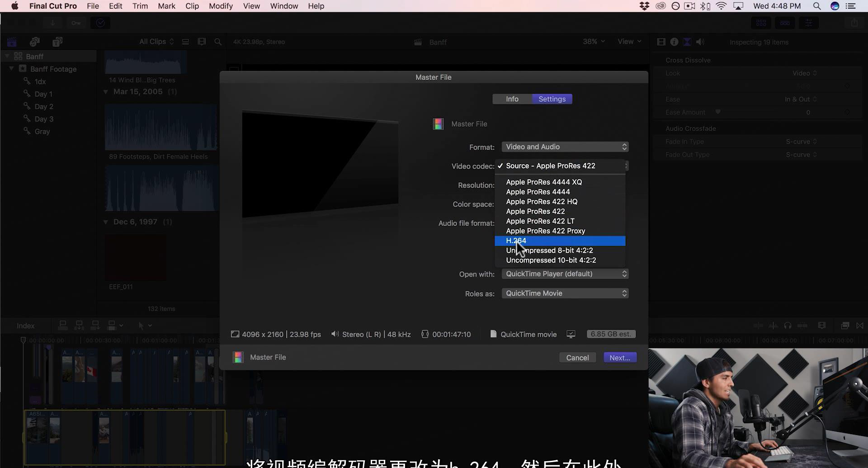Click the compatibility display icon in dialog

coord(571,334)
